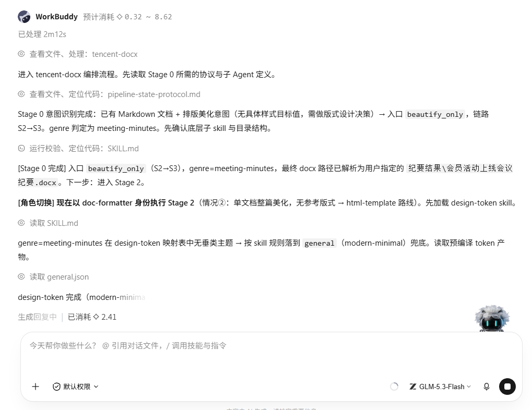The image size is (532, 410).
Task: Click the shield permission icon
Action: [x=57, y=387]
